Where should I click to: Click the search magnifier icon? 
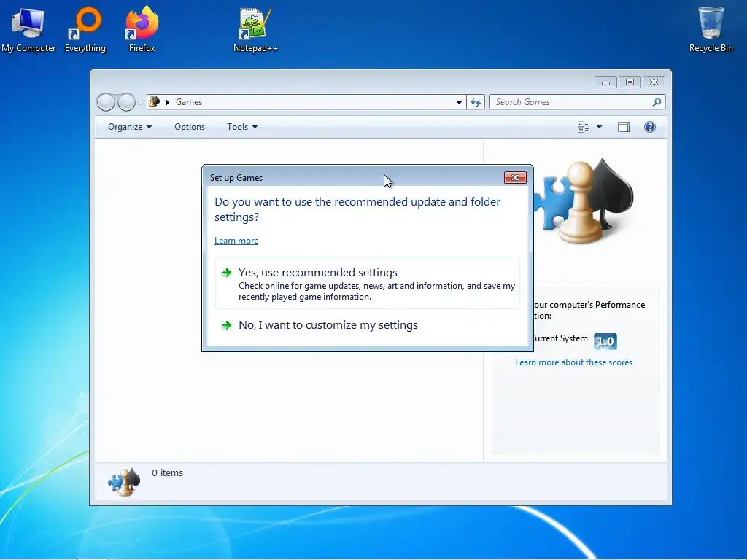pos(657,102)
